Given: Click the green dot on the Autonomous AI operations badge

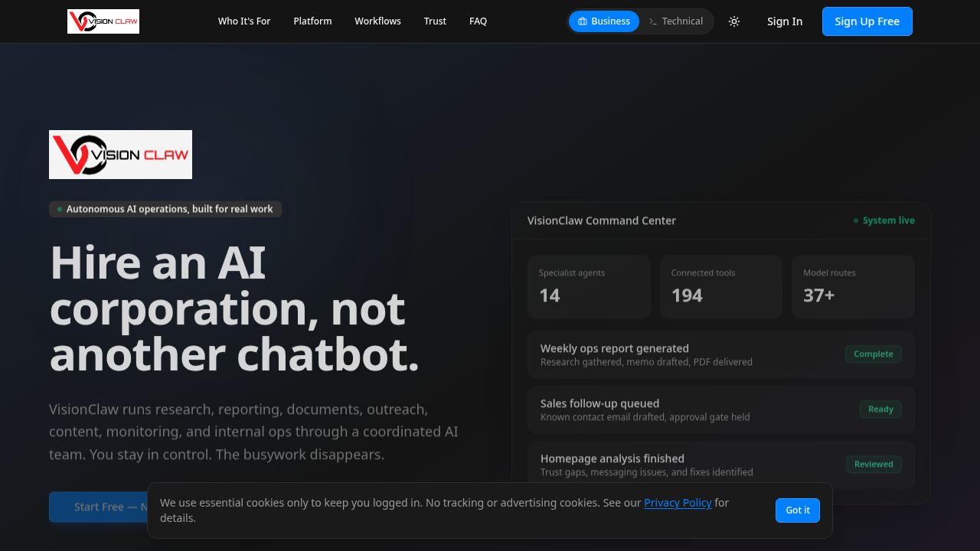Looking at the screenshot, I should click(x=59, y=208).
